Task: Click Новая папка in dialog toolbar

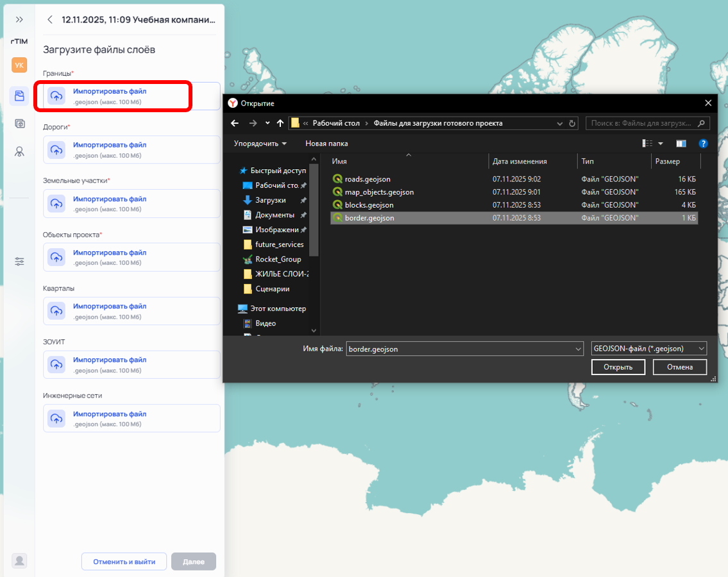Action: 326,144
